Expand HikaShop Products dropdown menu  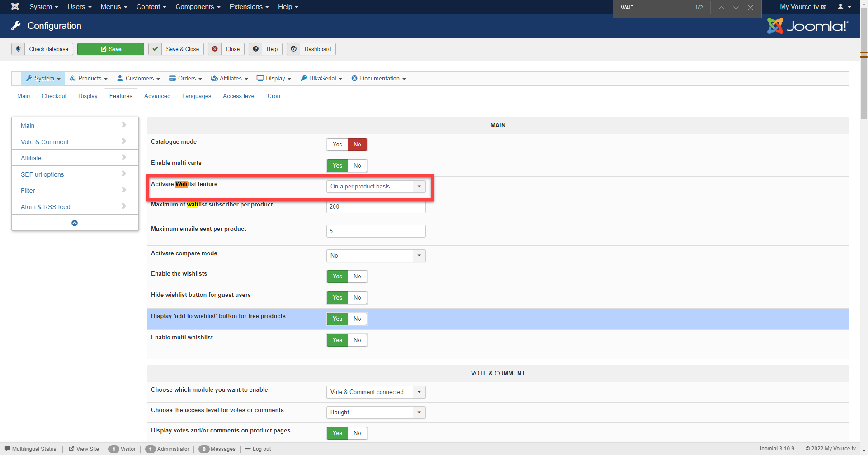(x=89, y=79)
